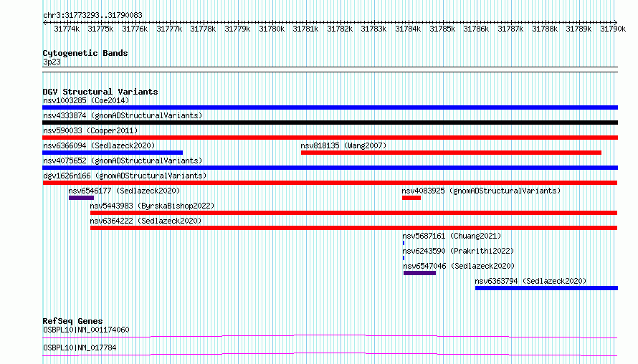Open the nsv1003285 (Coe2014) label
638x364 pixels.
point(86,100)
